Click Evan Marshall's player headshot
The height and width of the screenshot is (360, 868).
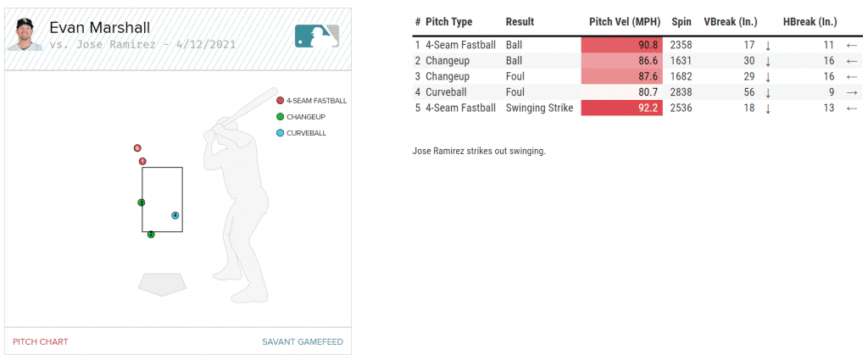(x=23, y=36)
